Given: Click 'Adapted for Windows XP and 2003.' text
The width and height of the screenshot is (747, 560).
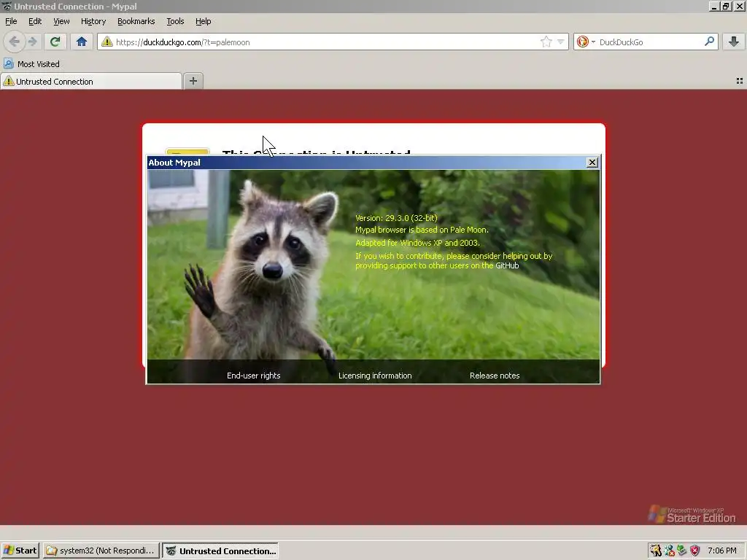Looking at the screenshot, I should (x=418, y=243).
